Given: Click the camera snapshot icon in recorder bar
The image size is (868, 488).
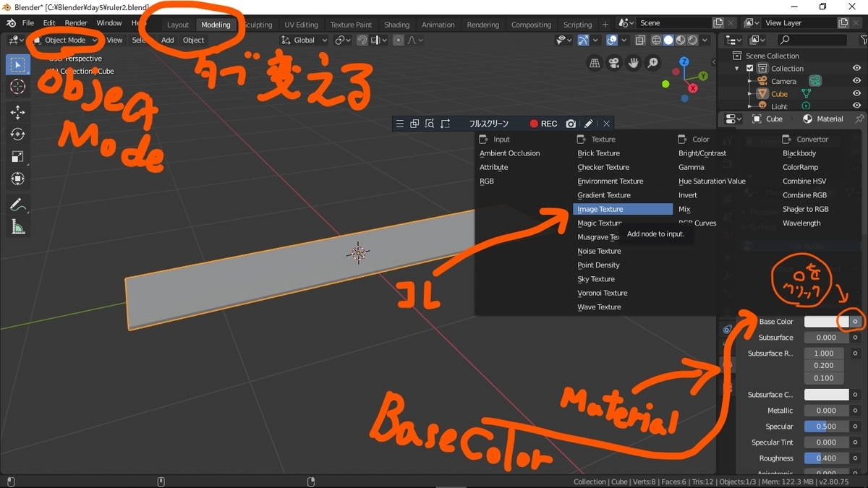Looking at the screenshot, I should click(x=571, y=124).
